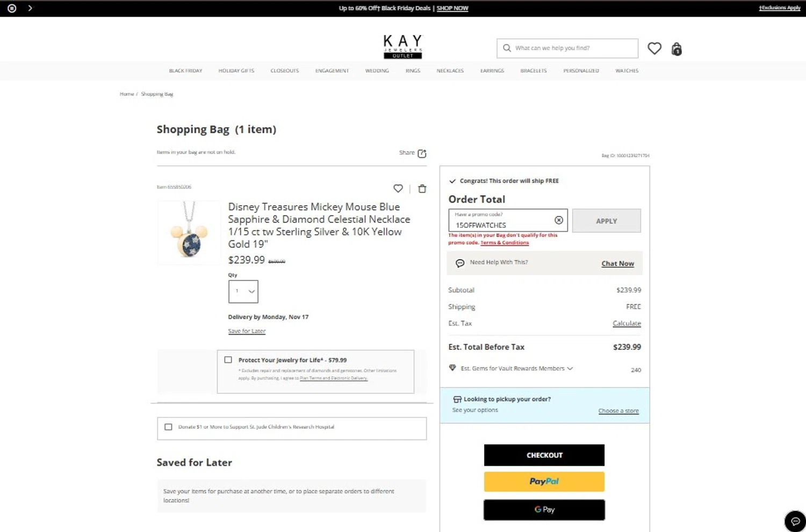Open Wedding menu
806x532 pixels.
(377, 70)
